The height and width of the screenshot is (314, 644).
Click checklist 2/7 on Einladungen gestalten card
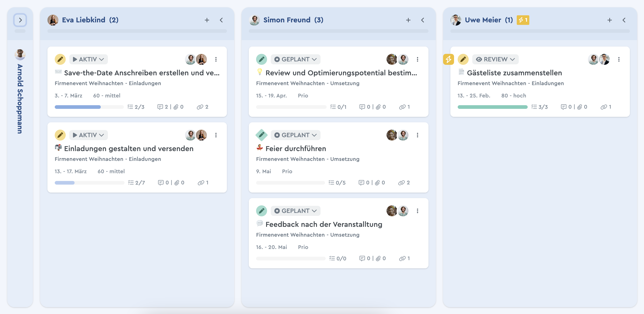[x=137, y=183]
